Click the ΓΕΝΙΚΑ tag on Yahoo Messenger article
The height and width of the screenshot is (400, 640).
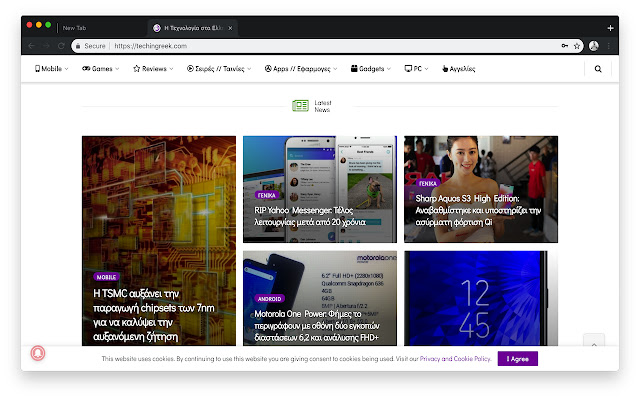267,196
